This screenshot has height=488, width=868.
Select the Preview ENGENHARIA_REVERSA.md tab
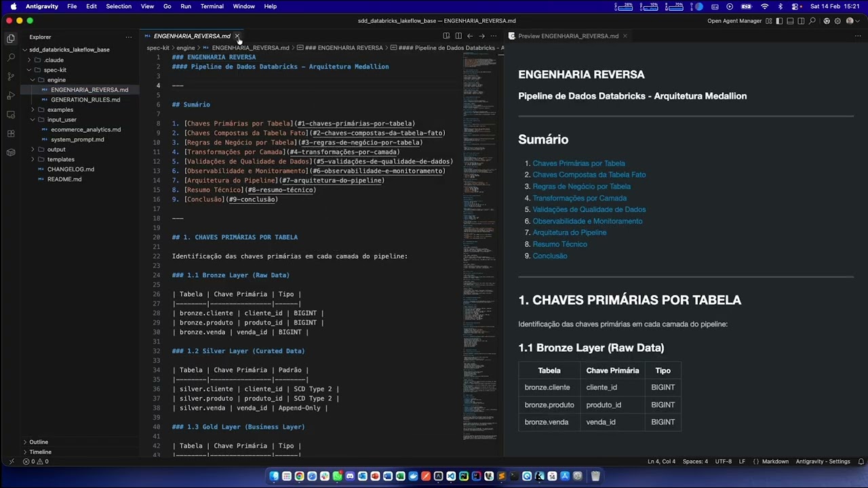(x=568, y=36)
